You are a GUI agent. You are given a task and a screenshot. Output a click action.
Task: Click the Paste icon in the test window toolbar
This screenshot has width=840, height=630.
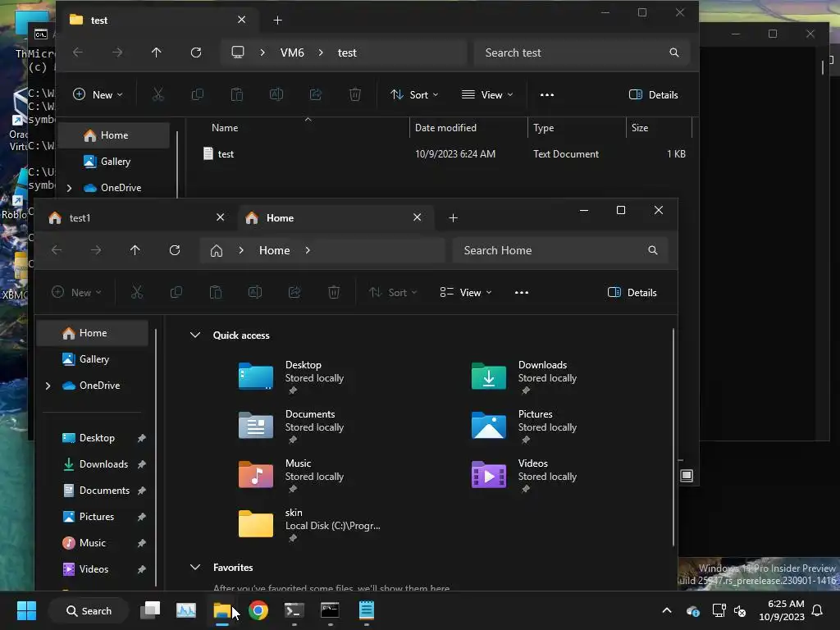pyautogui.click(x=237, y=95)
